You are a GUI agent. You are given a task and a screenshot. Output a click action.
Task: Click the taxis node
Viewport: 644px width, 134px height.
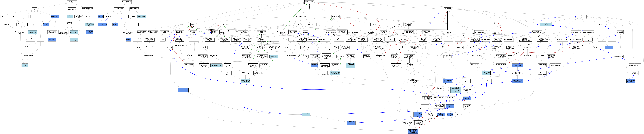(x=163, y=40)
